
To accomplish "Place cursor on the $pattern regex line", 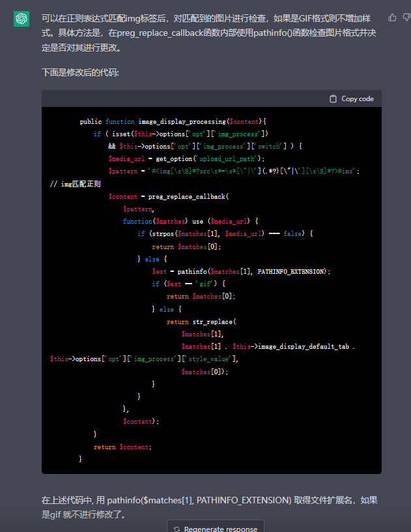I will (x=234, y=171).
